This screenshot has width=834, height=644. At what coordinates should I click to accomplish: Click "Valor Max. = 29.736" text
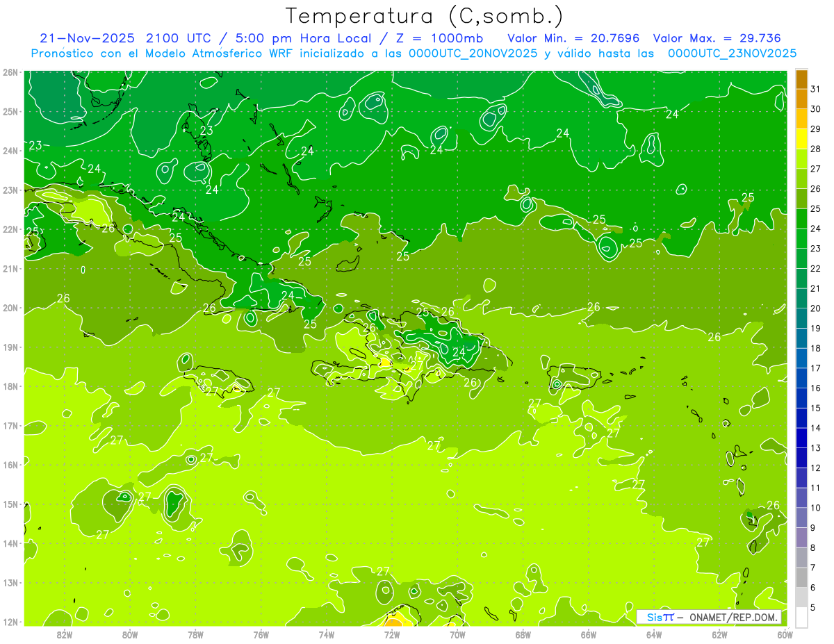[717, 38]
